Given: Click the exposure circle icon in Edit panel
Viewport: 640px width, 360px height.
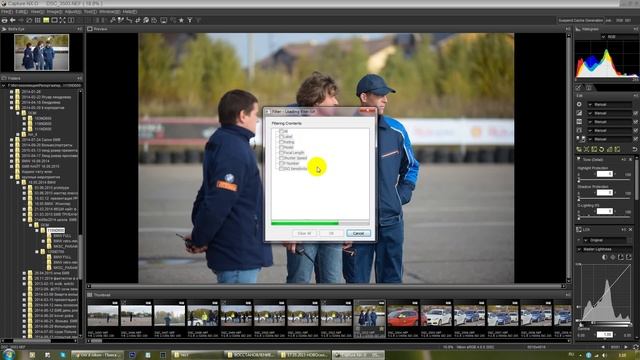Looking at the screenshot, I should pyautogui.click(x=579, y=104).
